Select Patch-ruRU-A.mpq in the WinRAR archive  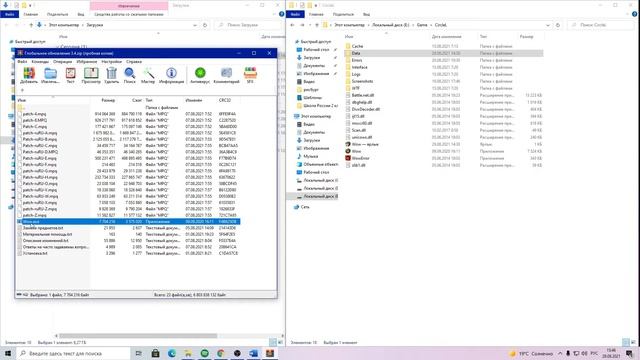40,133
